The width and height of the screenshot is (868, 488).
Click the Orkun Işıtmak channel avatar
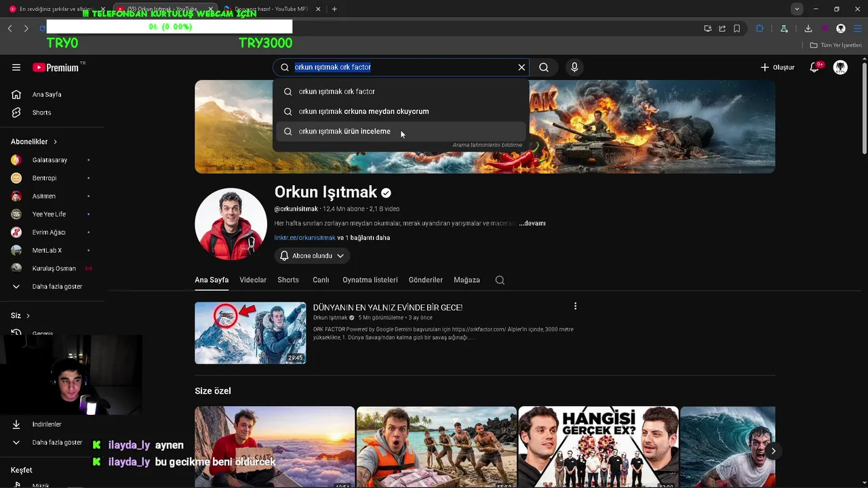point(231,224)
